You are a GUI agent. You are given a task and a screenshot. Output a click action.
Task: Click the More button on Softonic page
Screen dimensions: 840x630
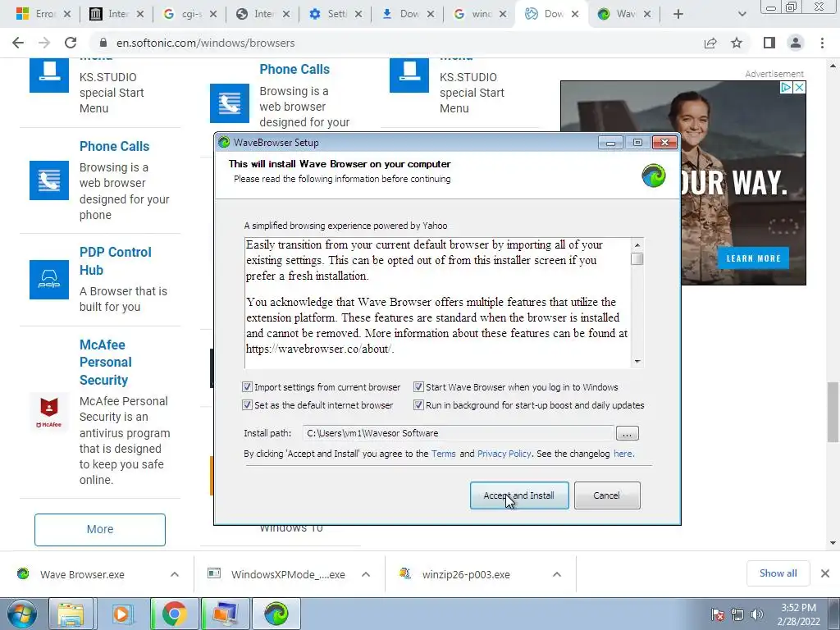click(x=99, y=529)
